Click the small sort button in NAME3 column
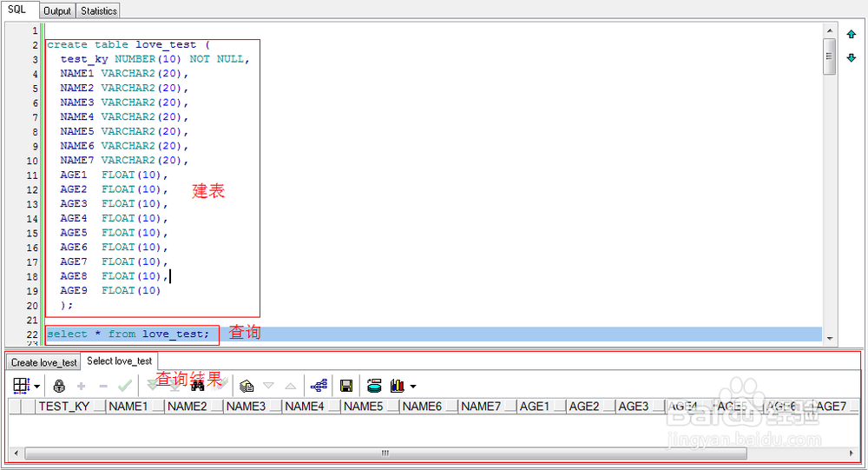 pyautogui.click(x=276, y=407)
